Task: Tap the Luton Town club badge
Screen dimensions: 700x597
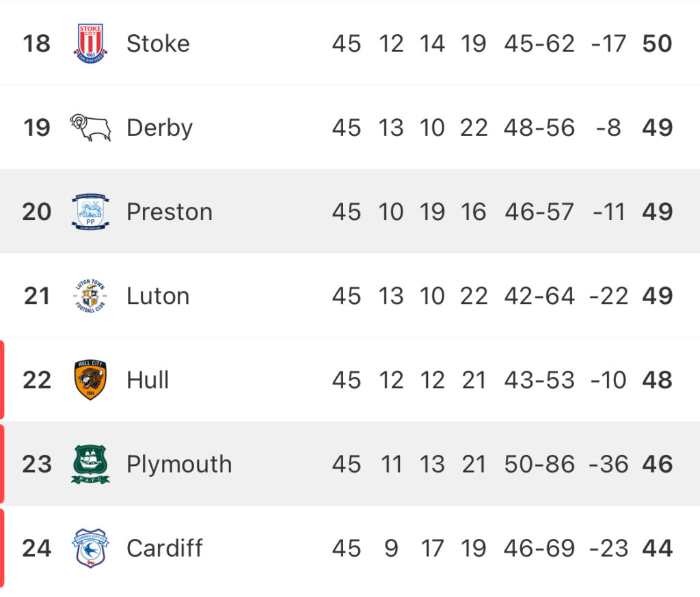Action: (x=90, y=296)
